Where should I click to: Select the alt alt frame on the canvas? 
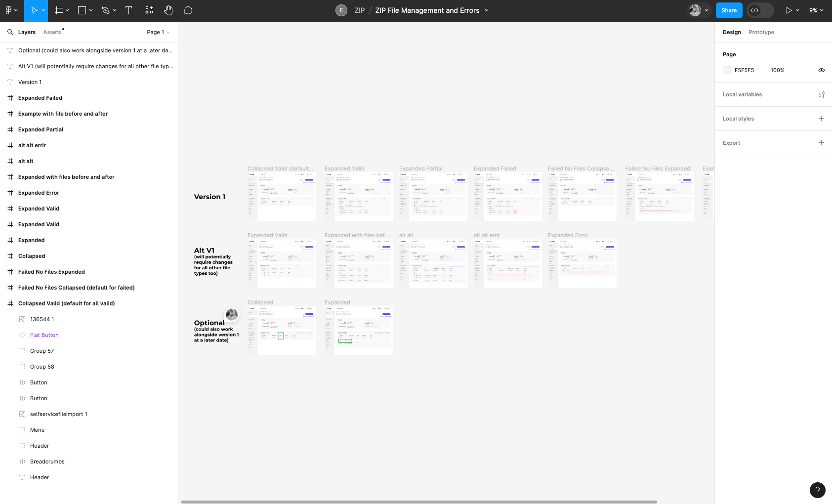pos(433,264)
